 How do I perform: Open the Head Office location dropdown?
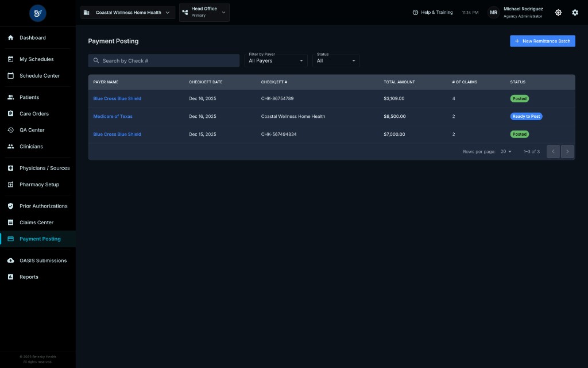point(204,12)
